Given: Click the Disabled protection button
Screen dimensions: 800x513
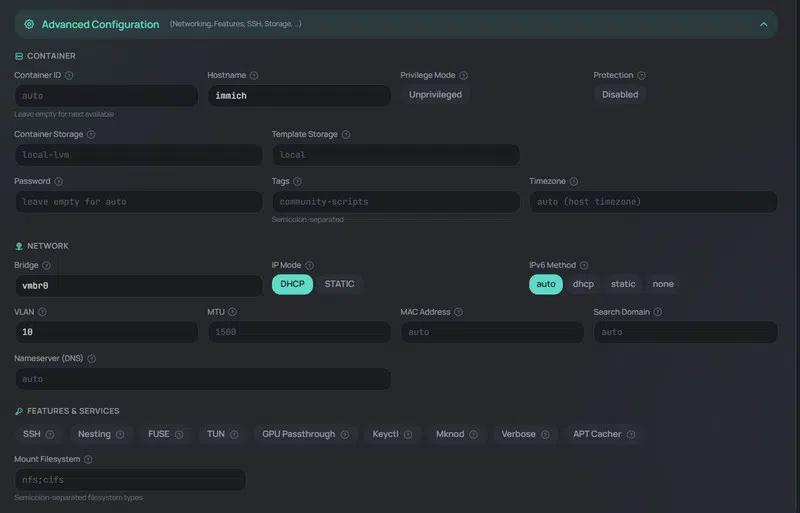Looking at the screenshot, I should point(620,95).
